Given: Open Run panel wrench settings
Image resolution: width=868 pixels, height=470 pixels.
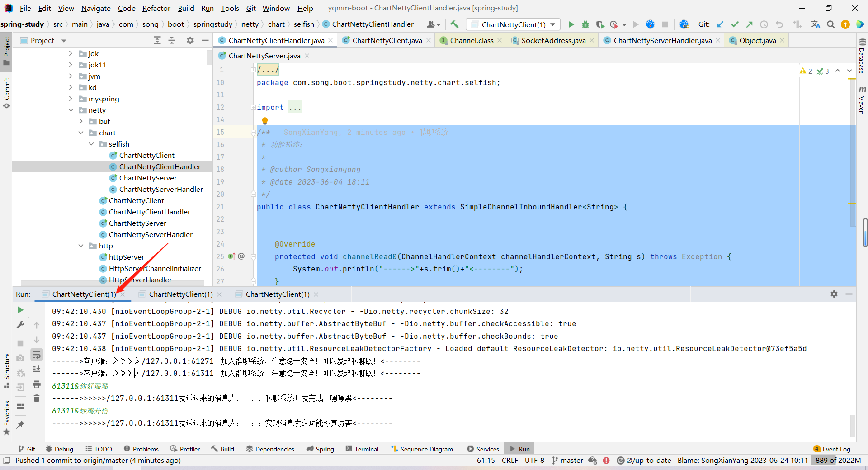Looking at the screenshot, I should (20, 325).
